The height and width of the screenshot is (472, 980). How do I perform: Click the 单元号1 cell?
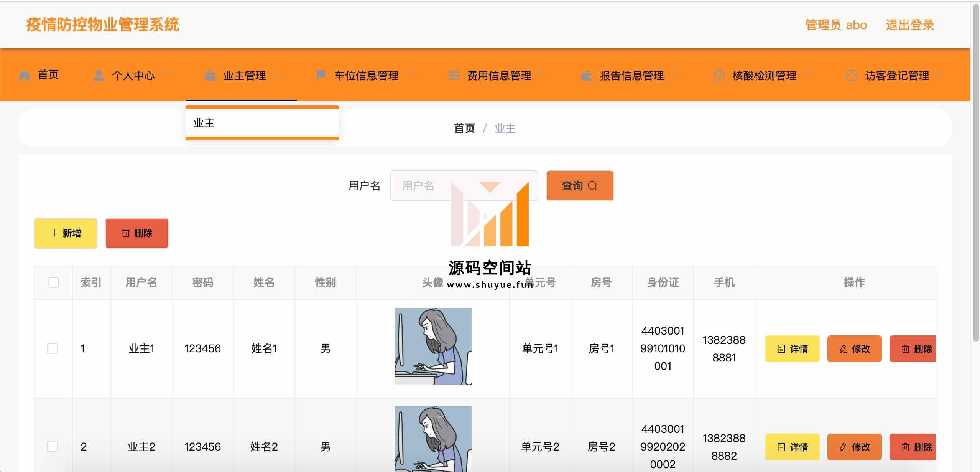pos(540,348)
